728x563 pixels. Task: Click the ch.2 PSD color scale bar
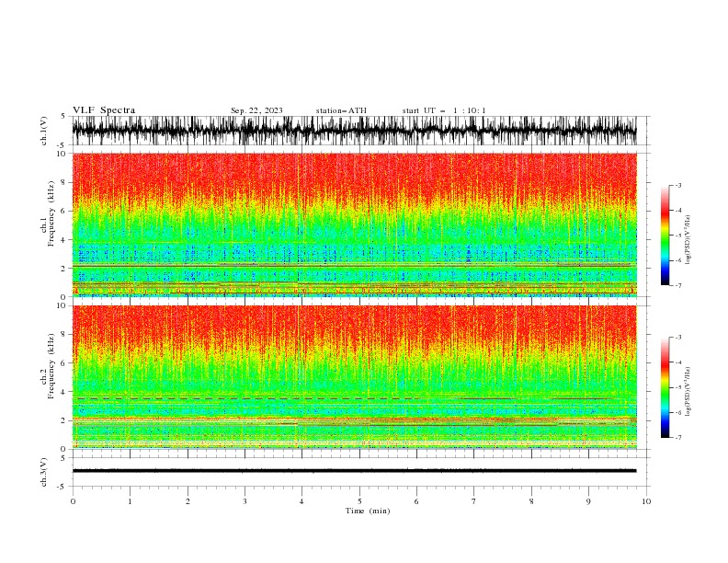(x=665, y=387)
